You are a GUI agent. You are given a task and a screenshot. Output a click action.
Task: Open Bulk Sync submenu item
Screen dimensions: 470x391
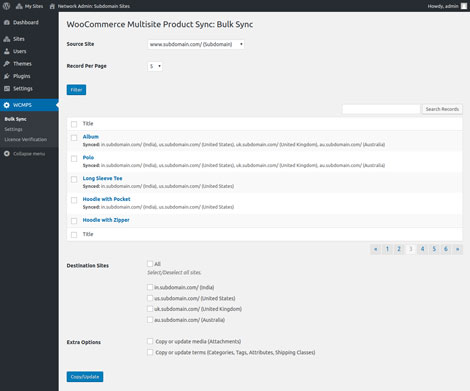click(15, 119)
